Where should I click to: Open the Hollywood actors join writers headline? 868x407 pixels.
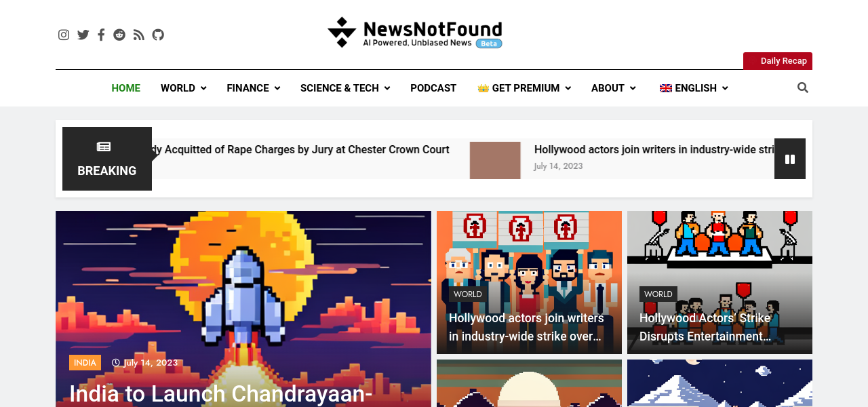coord(526,327)
